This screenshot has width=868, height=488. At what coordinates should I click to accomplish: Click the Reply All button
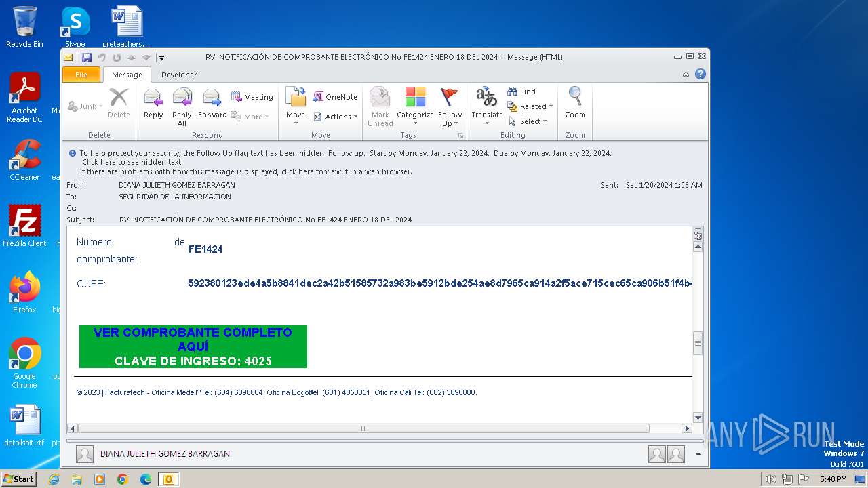pos(182,108)
